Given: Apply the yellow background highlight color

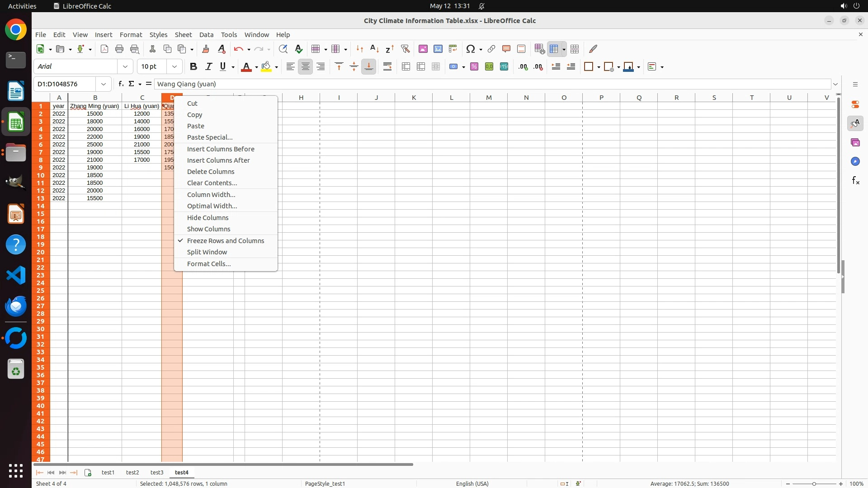Looking at the screenshot, I should 266,67.
